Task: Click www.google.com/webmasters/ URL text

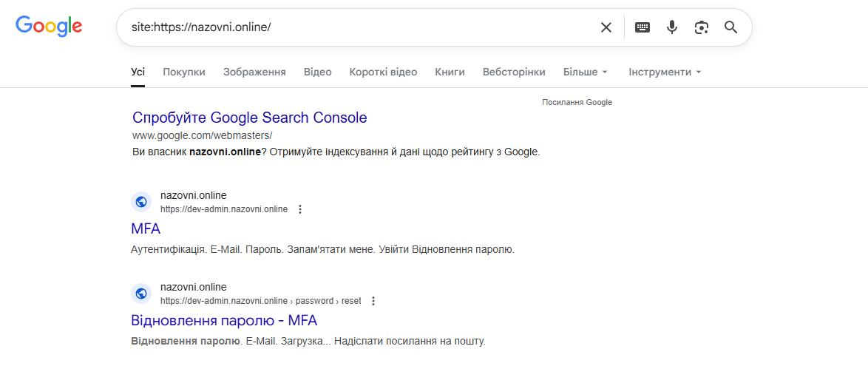Action: (x=202, y=135)
